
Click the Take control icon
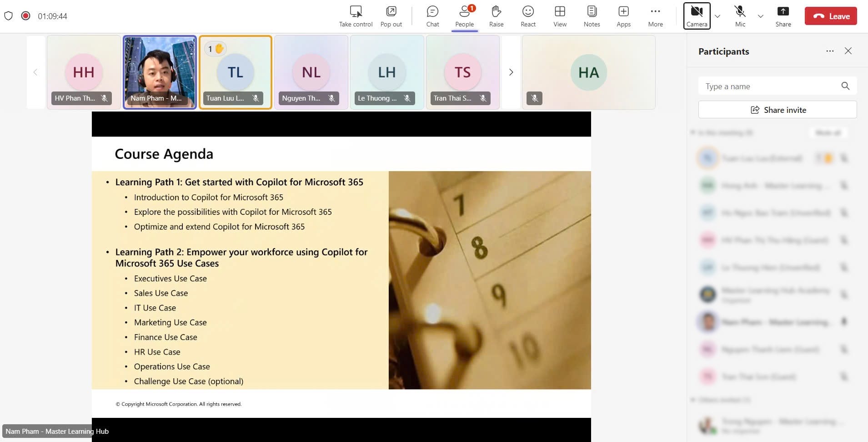tap(356, 11)
